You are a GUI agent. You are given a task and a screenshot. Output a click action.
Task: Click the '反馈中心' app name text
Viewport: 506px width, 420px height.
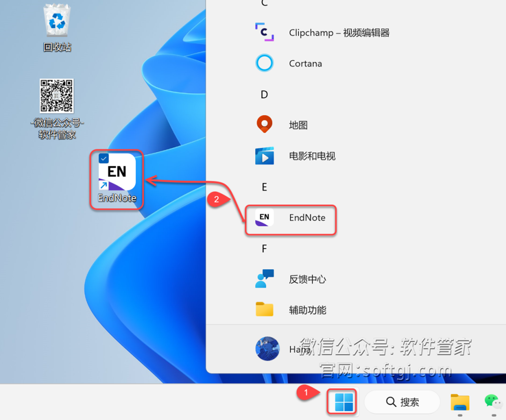307,279
